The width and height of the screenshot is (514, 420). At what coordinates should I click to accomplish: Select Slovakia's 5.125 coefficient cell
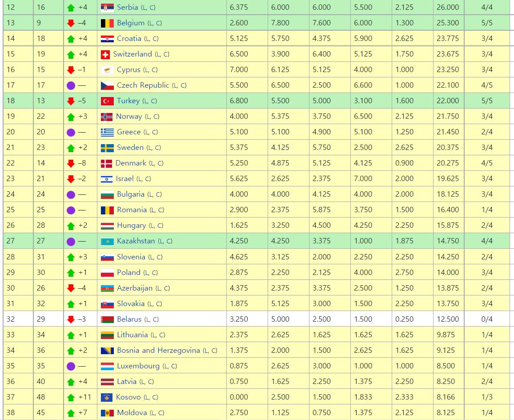tap(289, 303)
